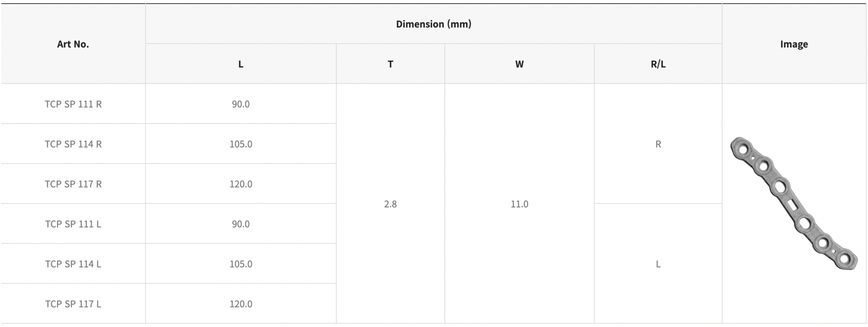Click the R/L column header
This screenshot has width=868, height=327.
(658, 64)
